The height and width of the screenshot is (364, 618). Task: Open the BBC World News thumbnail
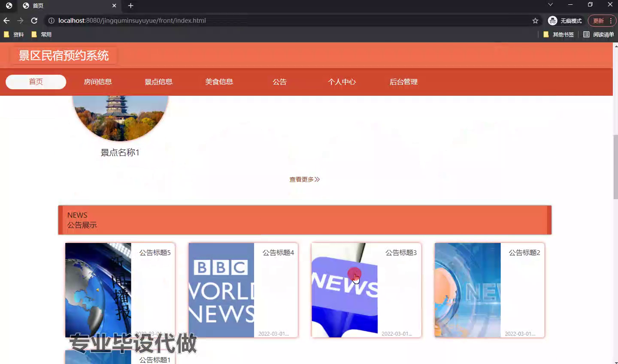pos(221,290)
